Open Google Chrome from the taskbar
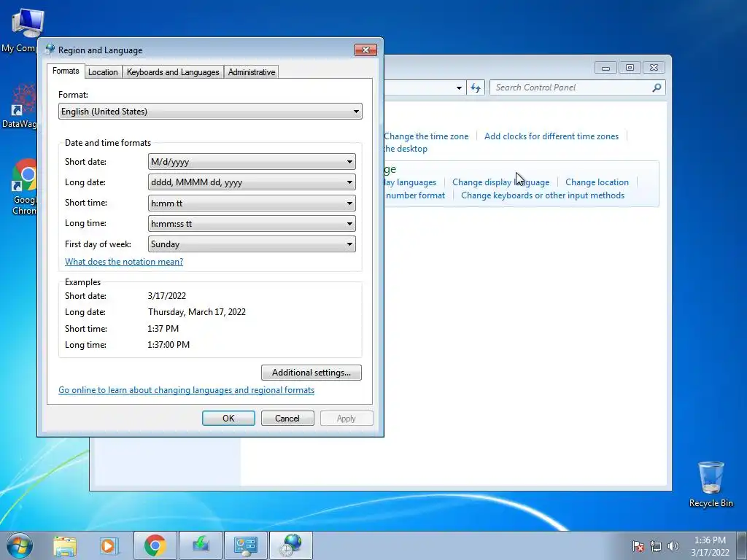747x560 pixels. pos(155,545)
